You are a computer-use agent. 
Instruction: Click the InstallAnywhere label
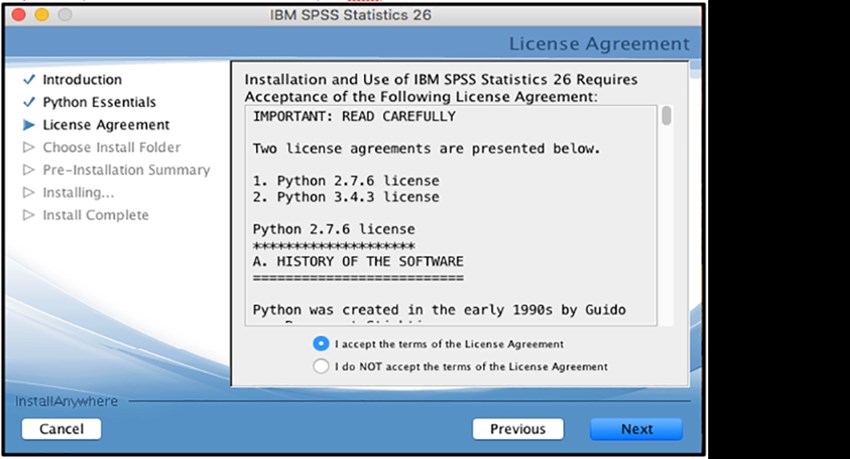pyautogui.click(x=66, y=401)
